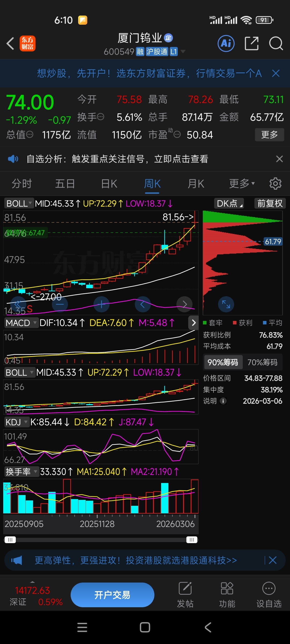This screenshot has width=290, height=644.
Task: Tap the 更多 quote details button
Action: pyautogui.click(x=269, y=134)
